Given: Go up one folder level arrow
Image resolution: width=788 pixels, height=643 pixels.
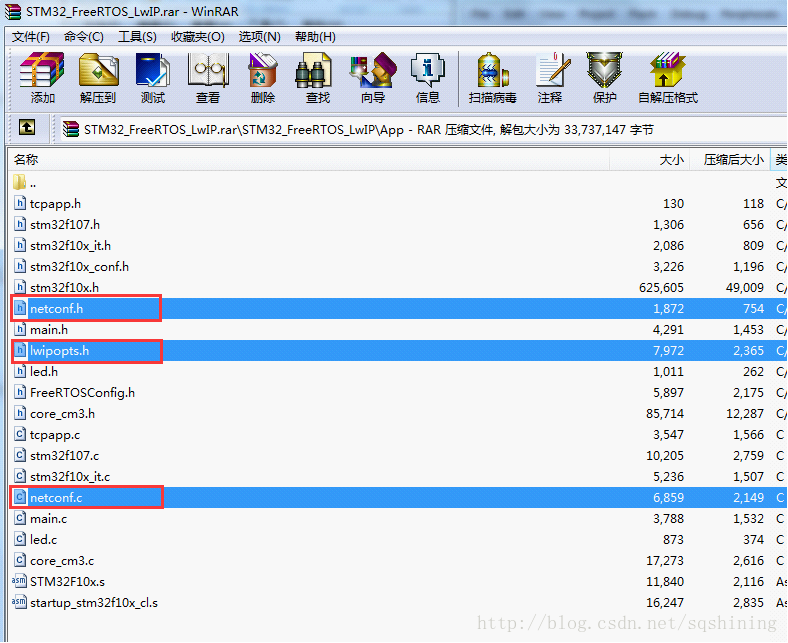Looking at the screenshot, I should coord(27,127).
